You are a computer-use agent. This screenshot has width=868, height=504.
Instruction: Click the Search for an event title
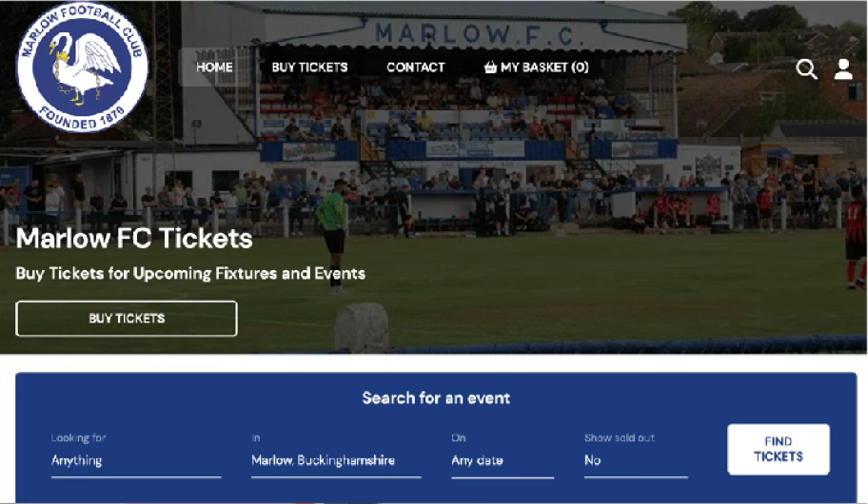click(x=436, y=397)
